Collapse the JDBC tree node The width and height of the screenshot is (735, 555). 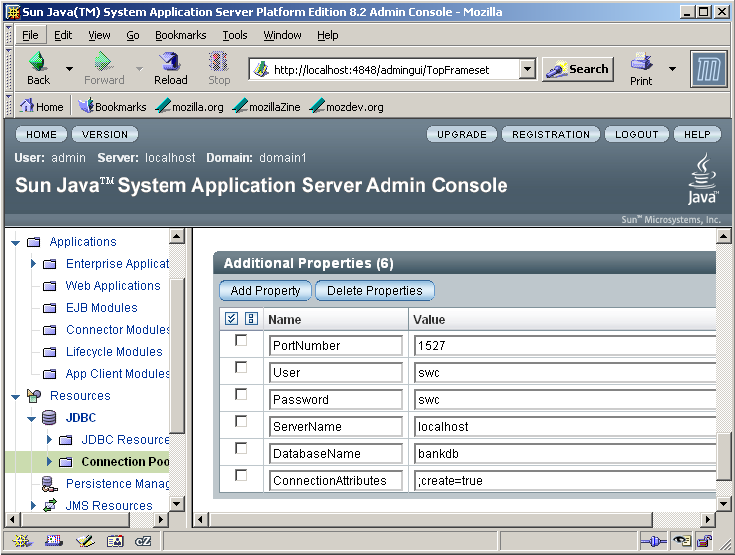31,418
